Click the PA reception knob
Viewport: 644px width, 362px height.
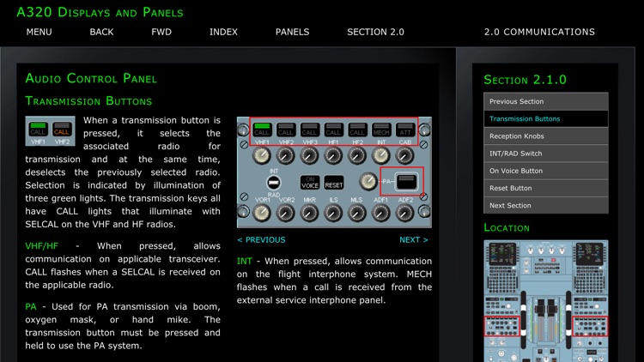(x=368, y=181)
